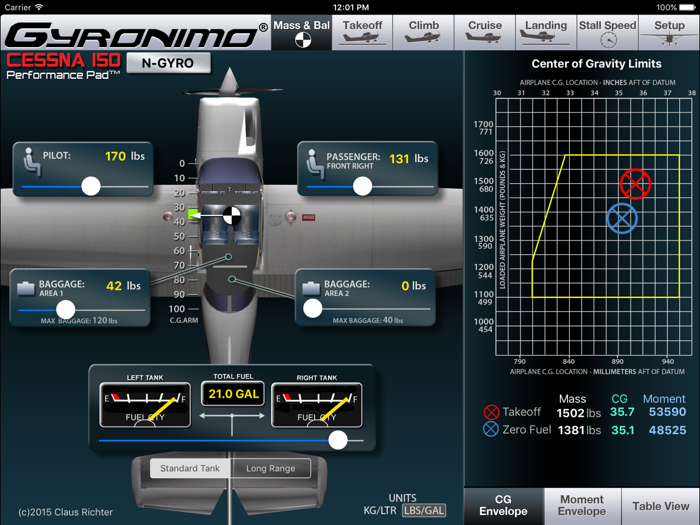Image resolution: width=700 pixels, height=525 pixels.
Task: Click the baggage area 2 value 0 lbs
Action: point(413,286)
